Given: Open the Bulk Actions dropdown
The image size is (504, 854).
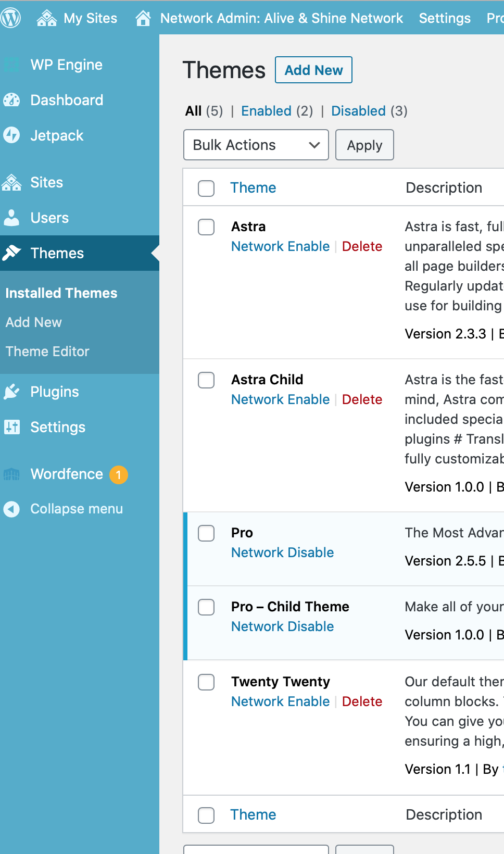Looking at the screenshot, I should click(x=256, y=145).
